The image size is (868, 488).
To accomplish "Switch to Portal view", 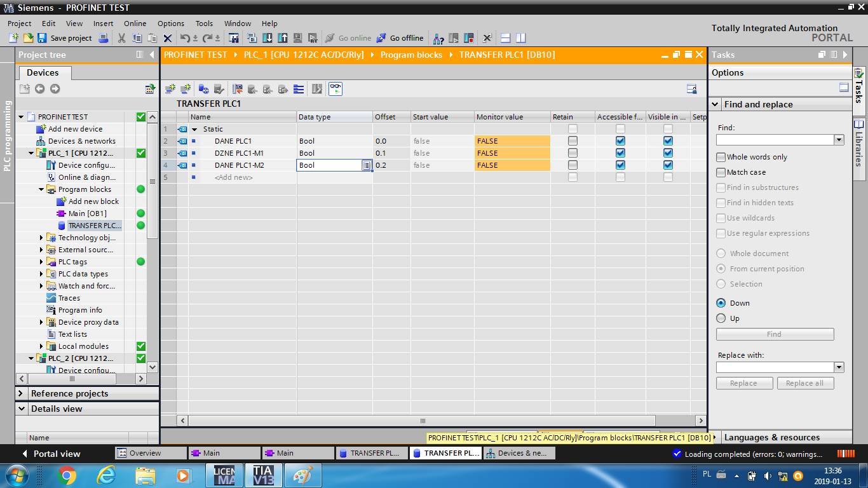I will point(51,454).
